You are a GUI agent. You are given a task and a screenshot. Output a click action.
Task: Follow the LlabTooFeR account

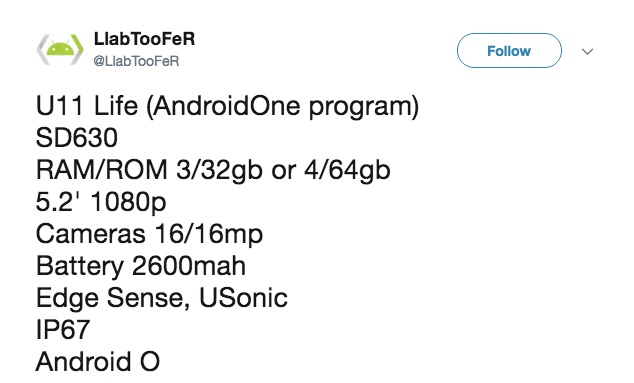click(509, 51)
